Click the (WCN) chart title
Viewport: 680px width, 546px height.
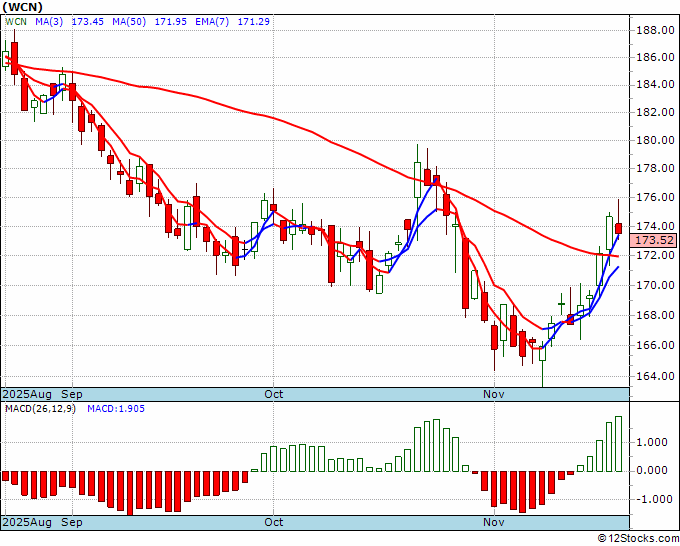[x=23, y=7]
